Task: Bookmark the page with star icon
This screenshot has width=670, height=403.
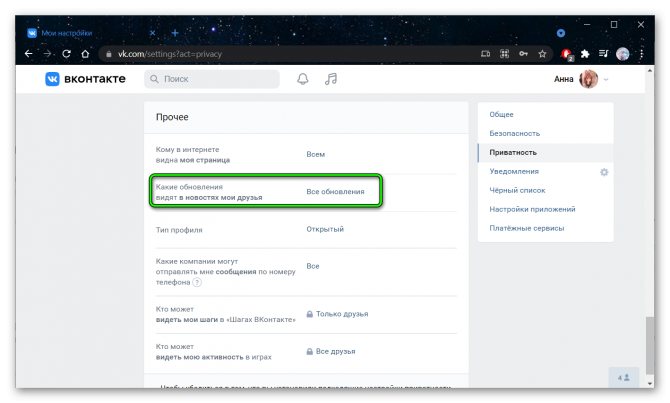Action: (542, 53)
